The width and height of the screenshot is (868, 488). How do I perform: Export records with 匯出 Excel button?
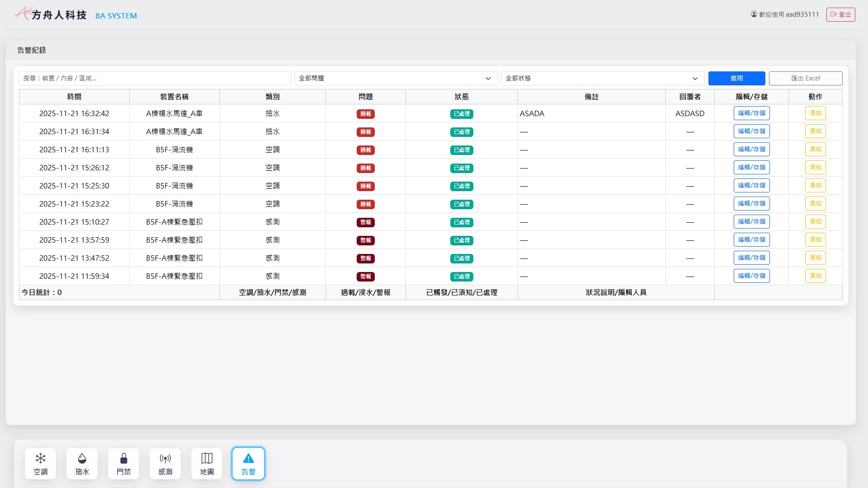(x=805, y=78)
